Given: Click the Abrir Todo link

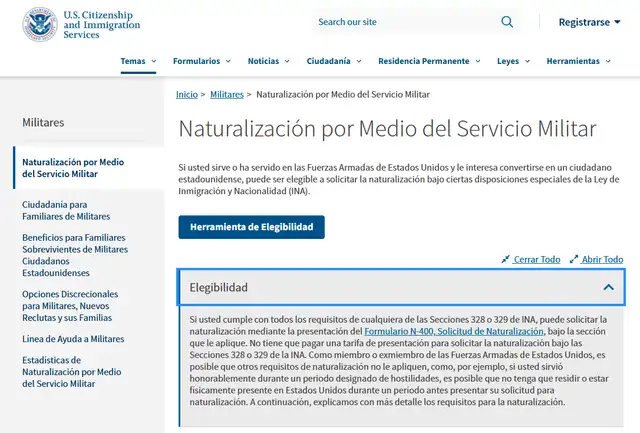Looking at the screenshot, I should 602,259.
